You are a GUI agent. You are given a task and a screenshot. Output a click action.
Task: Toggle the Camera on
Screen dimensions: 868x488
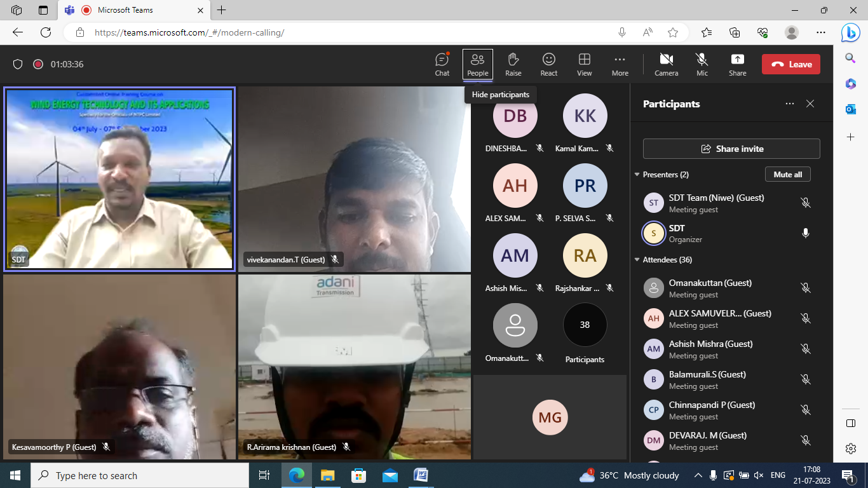click(666, 64)
